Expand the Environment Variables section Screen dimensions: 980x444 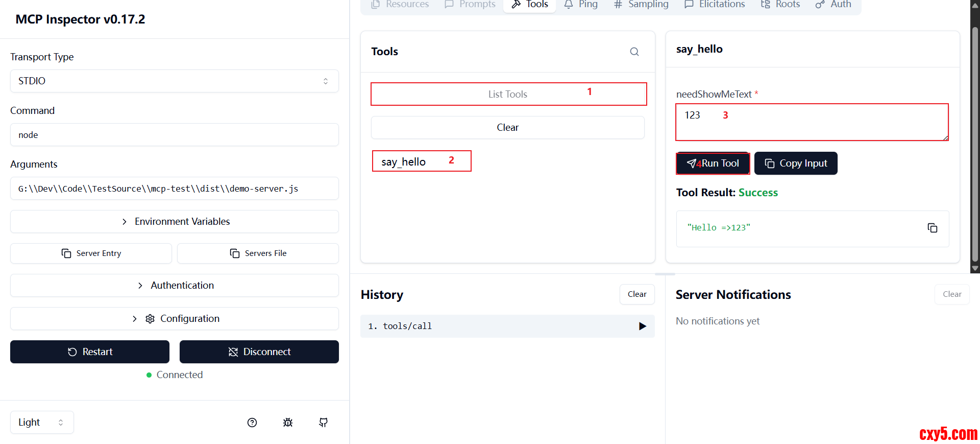pyautogui.click(x=174, y=222)
